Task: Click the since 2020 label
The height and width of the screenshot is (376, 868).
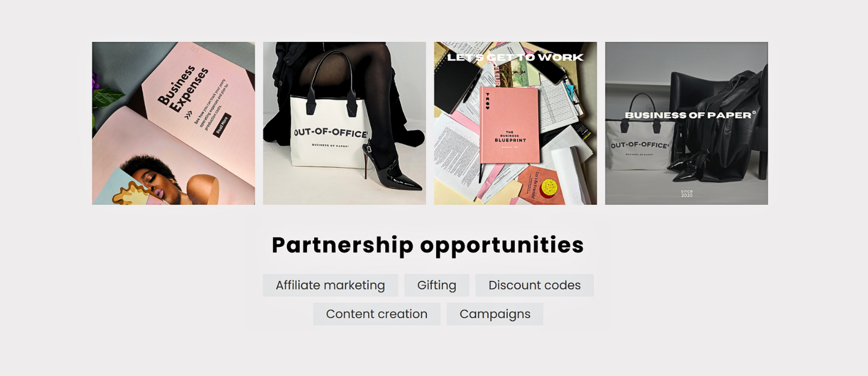Action: (x=687, y=193)
